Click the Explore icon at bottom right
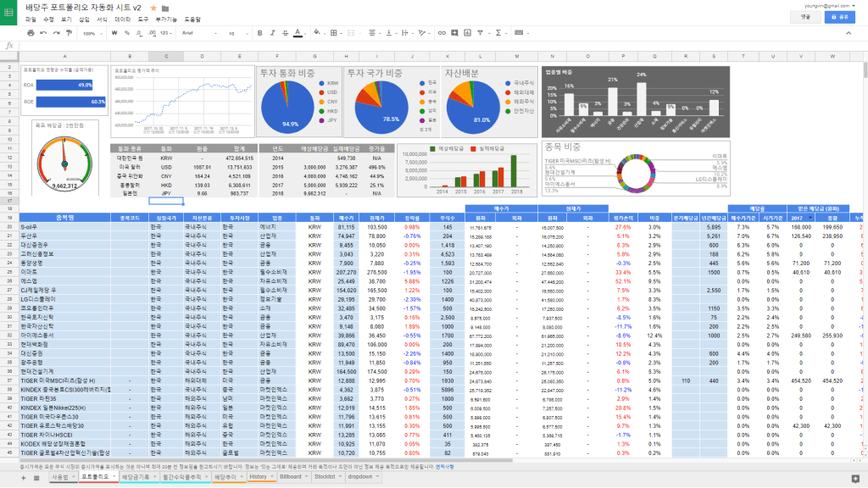The image size is (868, 488). coord(855,479)
